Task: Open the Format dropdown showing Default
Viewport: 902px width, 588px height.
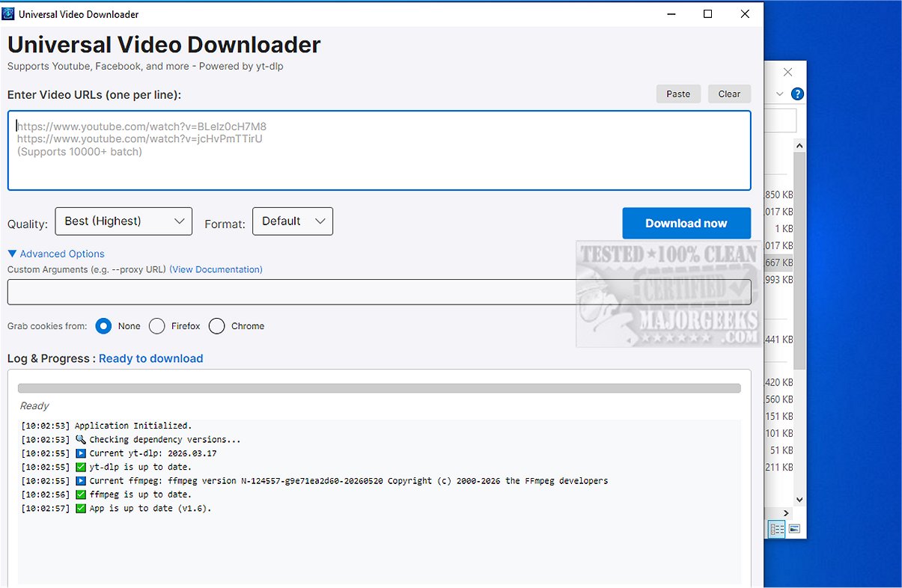Action: [x=293, y=221]
